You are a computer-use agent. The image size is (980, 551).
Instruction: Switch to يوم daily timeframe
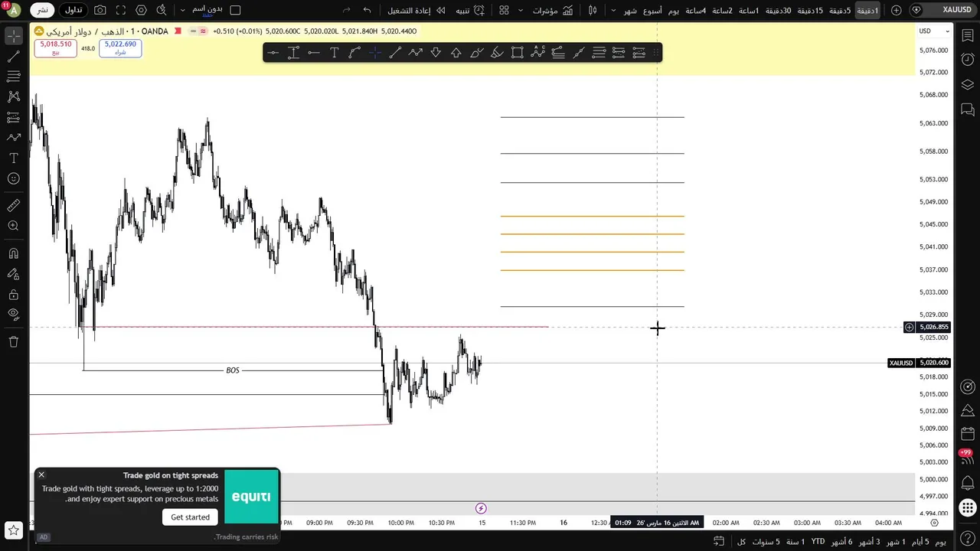coord(673,11)
